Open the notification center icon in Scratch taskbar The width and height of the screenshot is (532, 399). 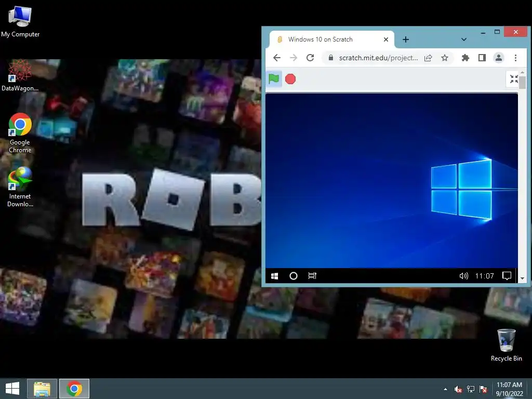[x=507, y=276]
